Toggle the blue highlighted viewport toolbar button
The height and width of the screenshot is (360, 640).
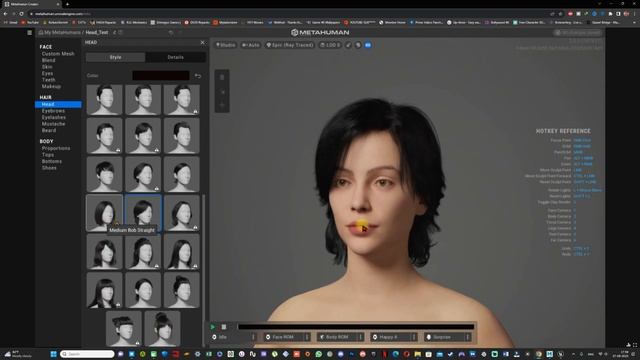pyautogui.click(x=368, y=45)
